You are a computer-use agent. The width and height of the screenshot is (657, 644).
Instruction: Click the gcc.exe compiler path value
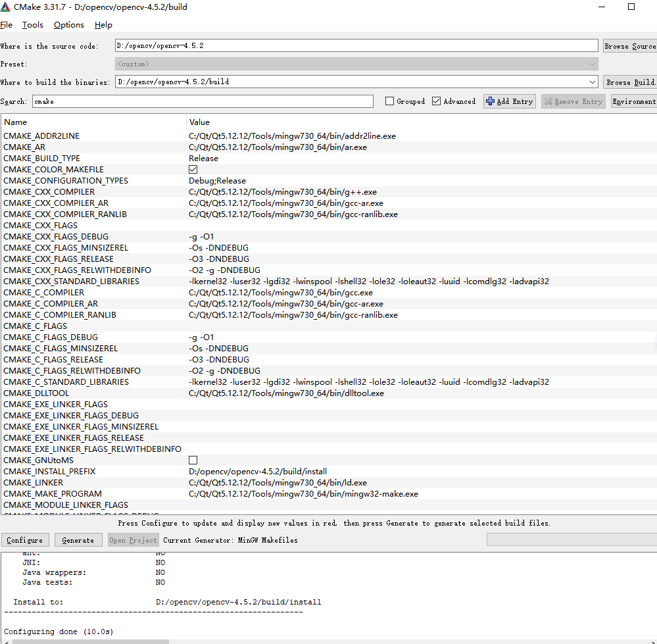[281, 293]
